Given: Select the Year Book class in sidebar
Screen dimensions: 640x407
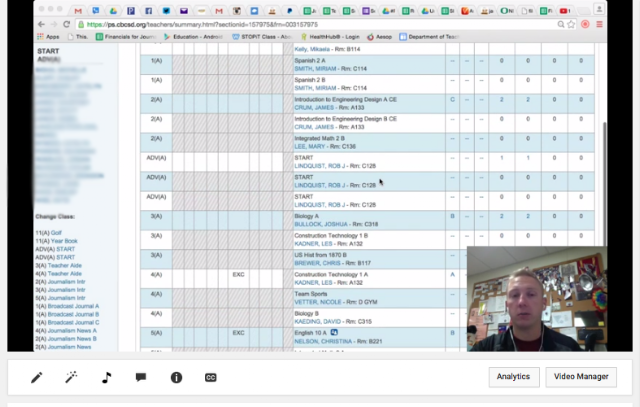Looking at the screenshot, I should coord(64,241).
